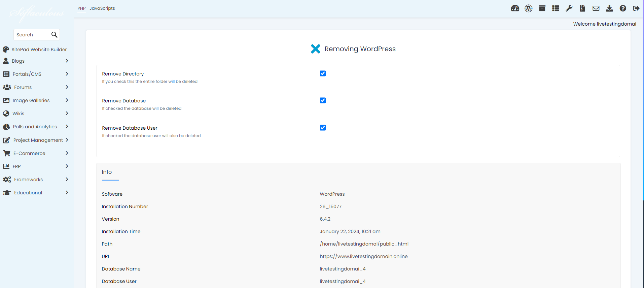Expand the Educational category chevron
This screenshot has width=644, height=288.
coord(67,192)
